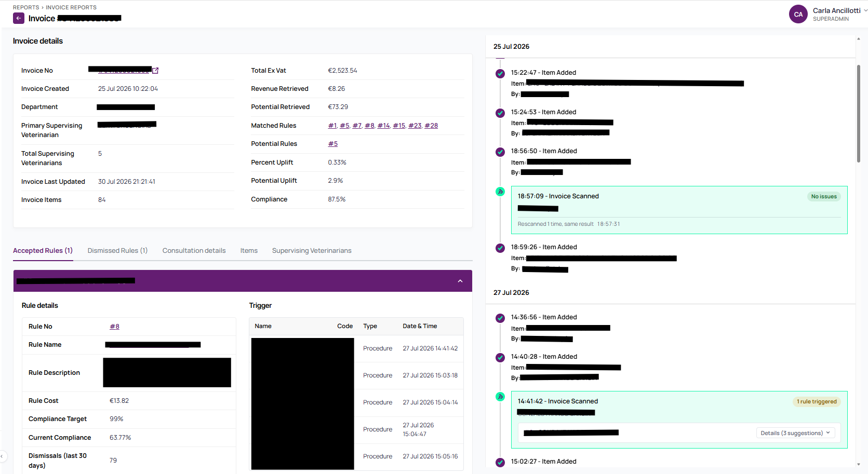Open matched rule #8 link in Matched Rules
Viewport: 868px width, 474px height.
[x=369, y=126]
